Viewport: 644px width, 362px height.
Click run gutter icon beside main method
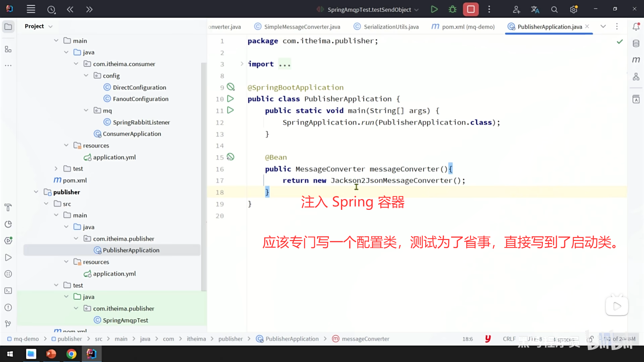pos(230,110)
